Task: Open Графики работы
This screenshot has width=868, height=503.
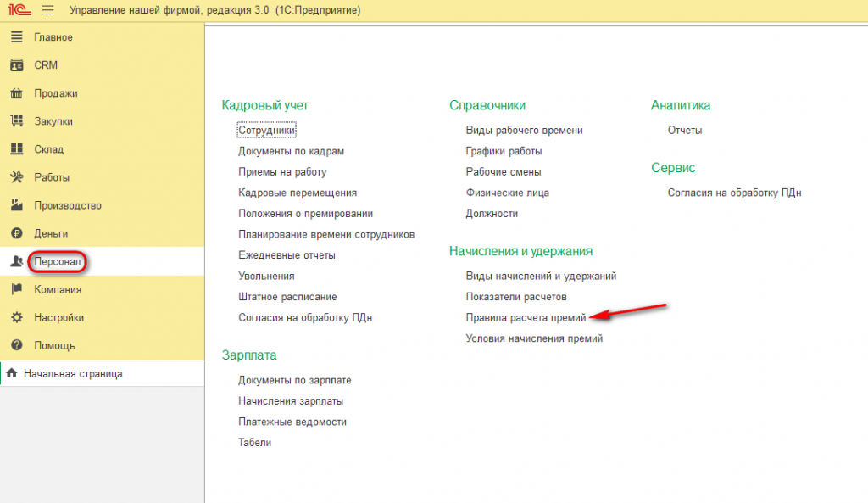Action: [504, 151]
